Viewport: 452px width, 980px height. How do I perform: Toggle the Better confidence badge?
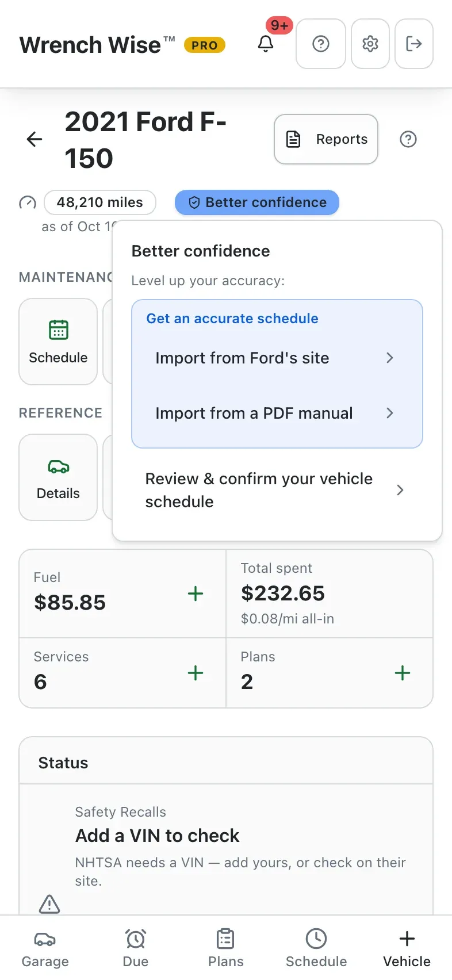(257, 202)
